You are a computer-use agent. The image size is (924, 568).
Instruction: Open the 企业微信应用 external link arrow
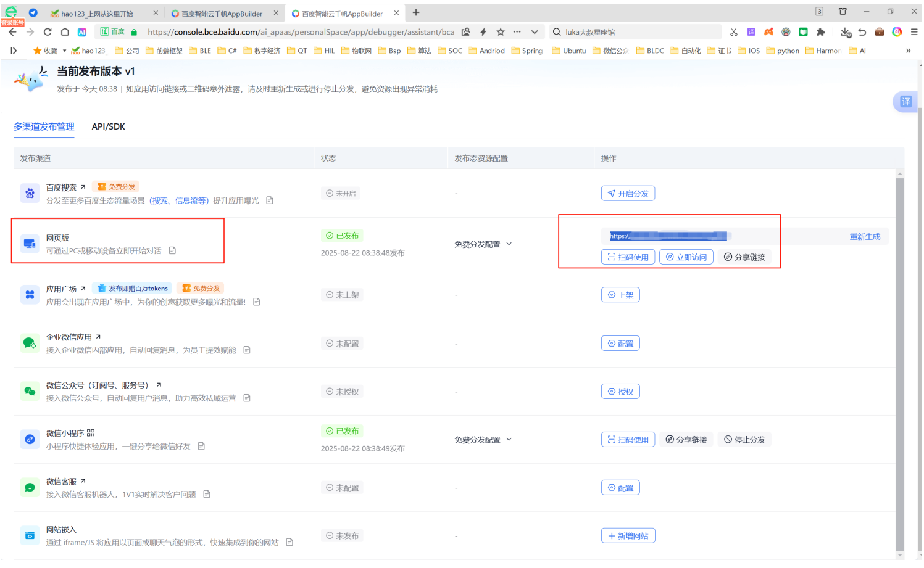tap(98, 337)
